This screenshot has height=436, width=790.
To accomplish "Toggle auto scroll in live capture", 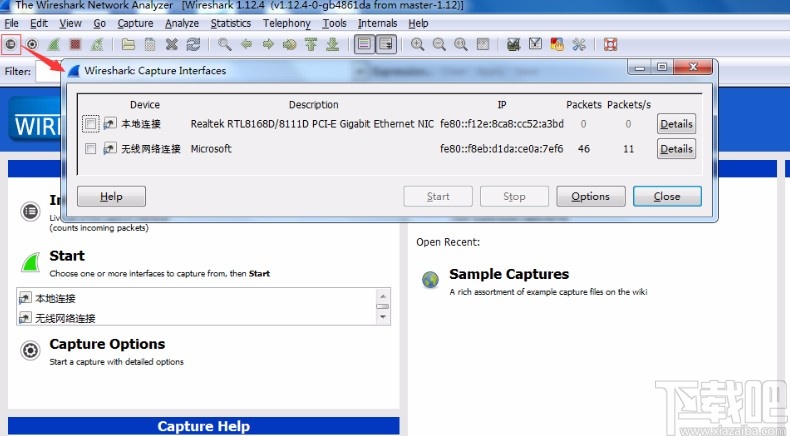I will (x=386, y=44).
